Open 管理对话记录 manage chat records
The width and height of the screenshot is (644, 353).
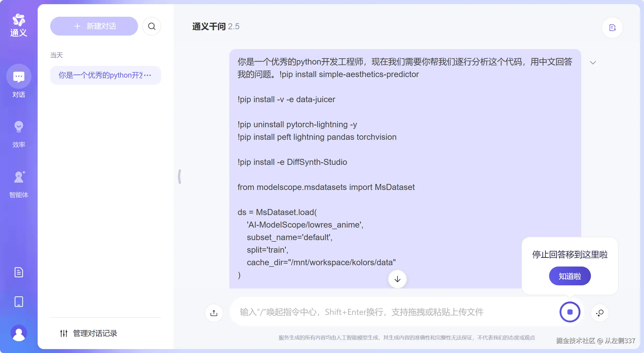[89, 333]
